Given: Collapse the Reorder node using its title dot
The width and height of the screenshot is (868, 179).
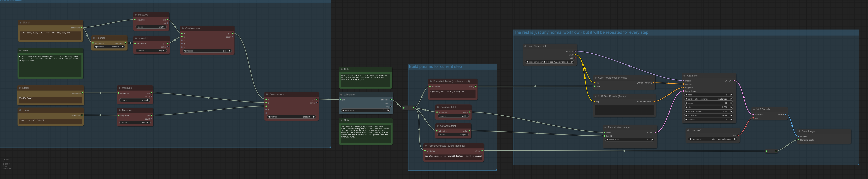Looking at the screenshot, I should click(94, 38).
